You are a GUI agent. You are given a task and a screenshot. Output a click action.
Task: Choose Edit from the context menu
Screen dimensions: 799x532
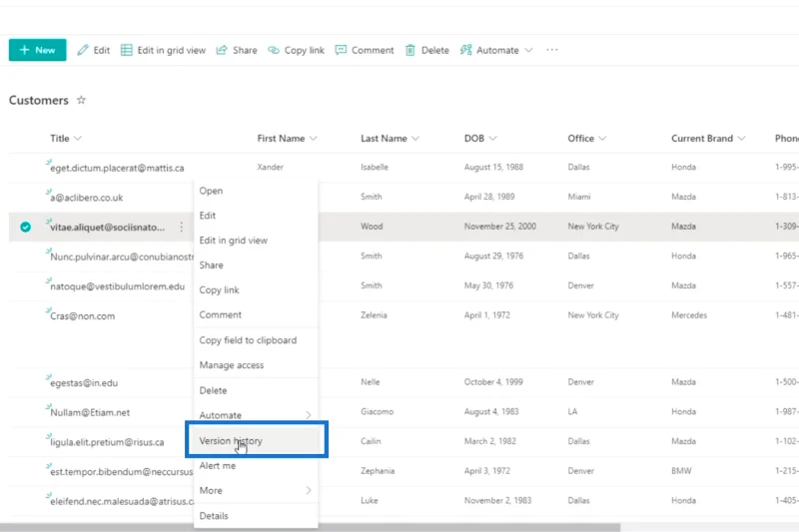tap(256, 216)
